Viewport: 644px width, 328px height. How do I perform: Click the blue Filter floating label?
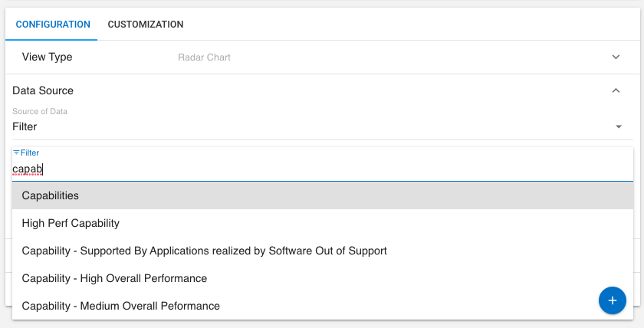(30, 153)
